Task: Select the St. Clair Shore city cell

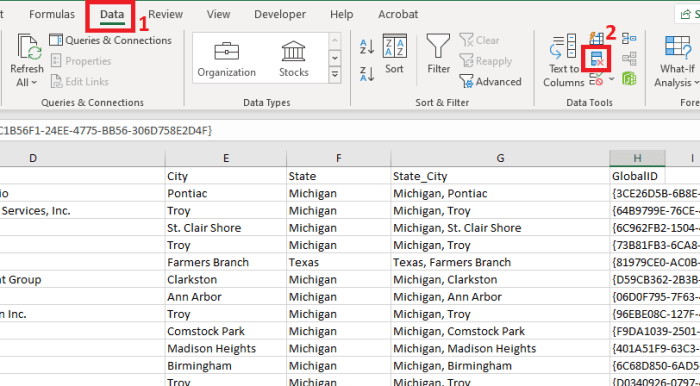Action: click(226, 228)
